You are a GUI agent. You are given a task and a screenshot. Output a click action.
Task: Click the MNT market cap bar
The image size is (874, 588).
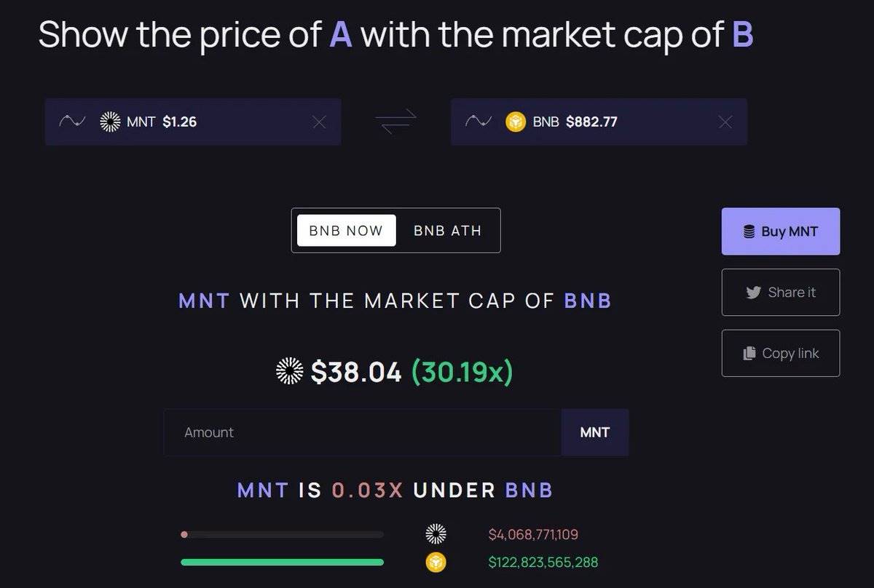pos(282,534)
